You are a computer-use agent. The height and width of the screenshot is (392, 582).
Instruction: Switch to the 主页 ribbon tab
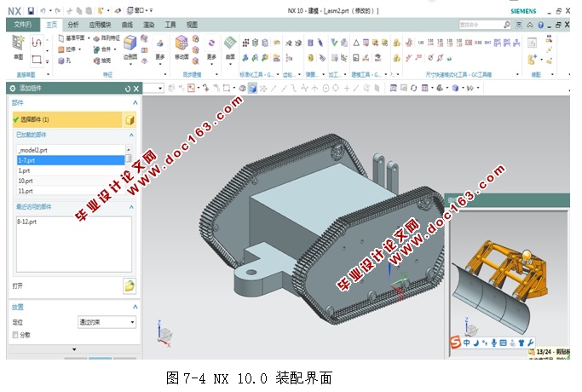pos(52,25)
